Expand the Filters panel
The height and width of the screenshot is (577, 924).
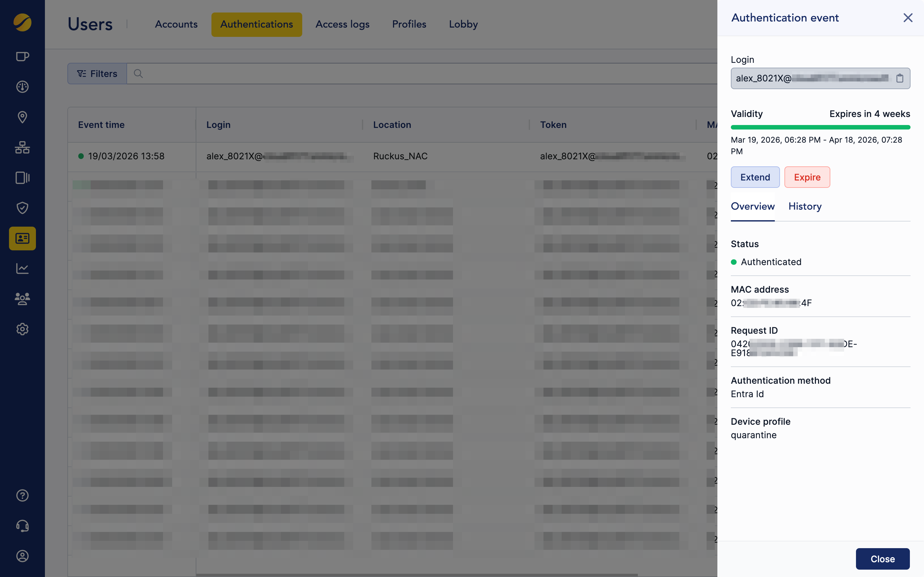[x=97, y=74]
